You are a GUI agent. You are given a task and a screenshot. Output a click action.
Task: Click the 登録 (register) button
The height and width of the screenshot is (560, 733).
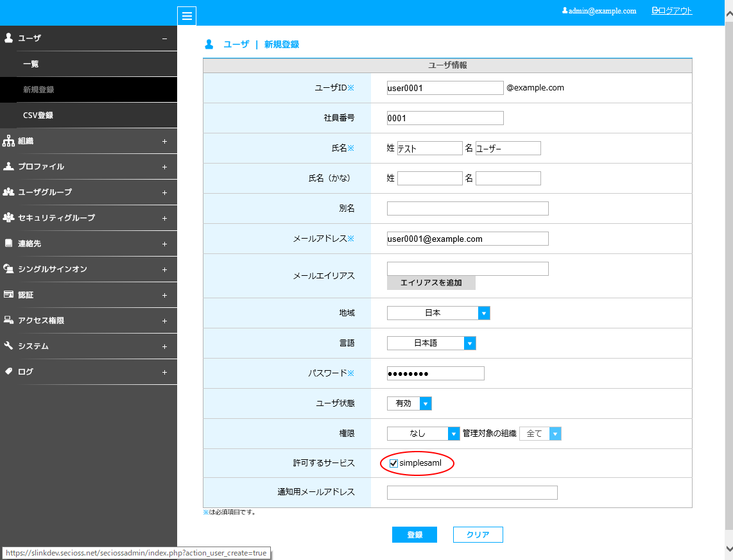pos(414,534)
